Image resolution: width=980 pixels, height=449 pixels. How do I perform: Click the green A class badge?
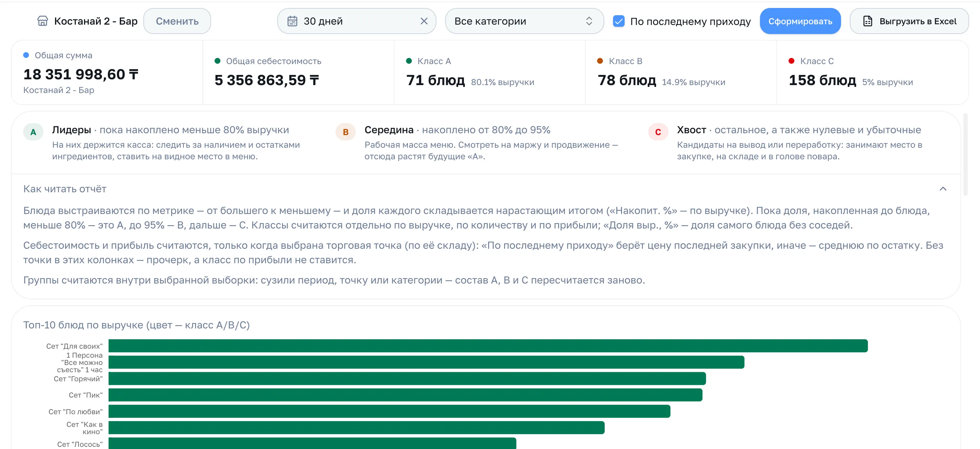33,132
